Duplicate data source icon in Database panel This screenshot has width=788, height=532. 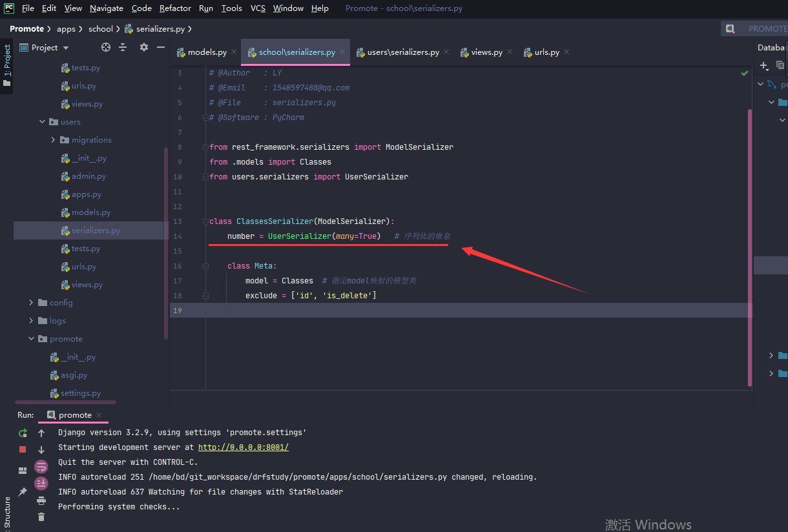[x=780, y=65]
